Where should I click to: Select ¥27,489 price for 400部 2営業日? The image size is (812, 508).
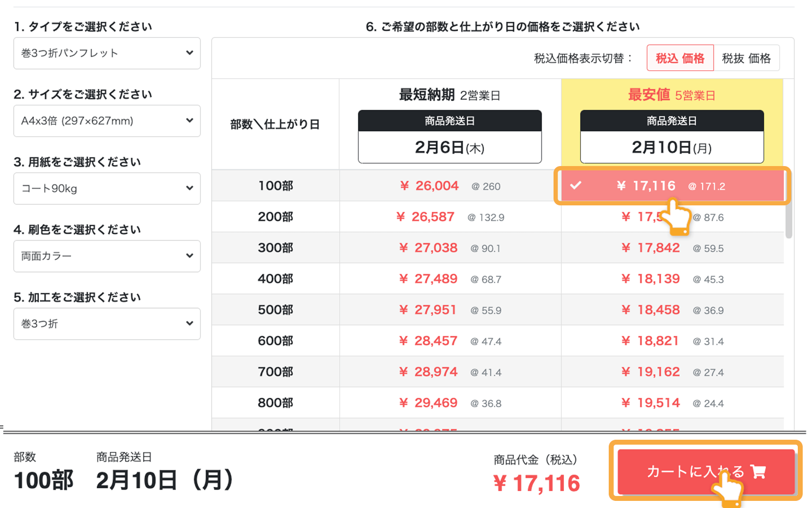[449, 279]
